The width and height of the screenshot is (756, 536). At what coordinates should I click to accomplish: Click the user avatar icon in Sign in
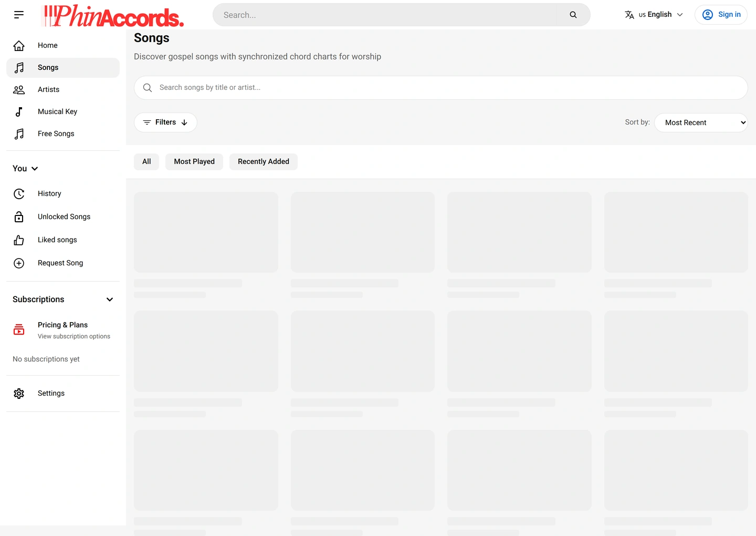pyautogui.click(x=708, y=15)
